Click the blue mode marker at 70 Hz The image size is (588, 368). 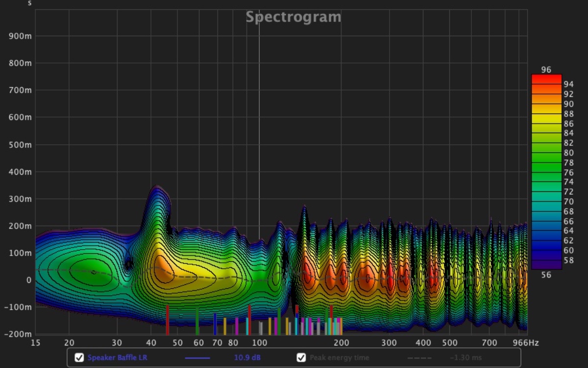[x=215, y=324]
